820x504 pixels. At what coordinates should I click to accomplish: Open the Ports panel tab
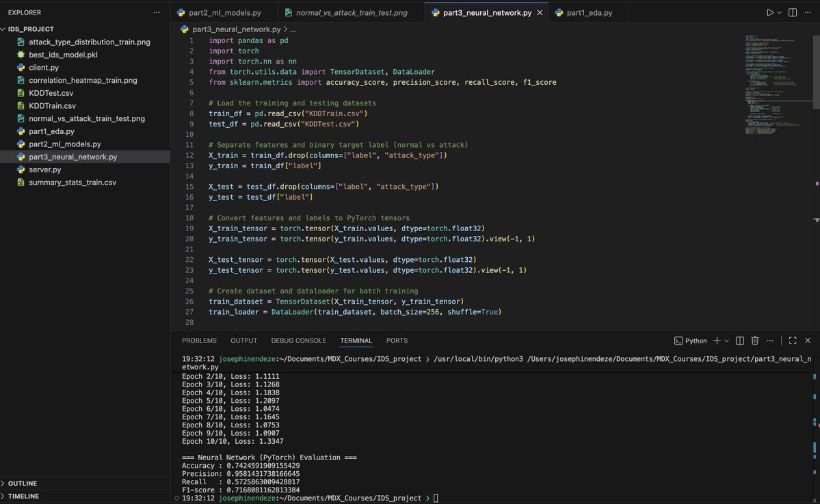(x=397, y=341)
